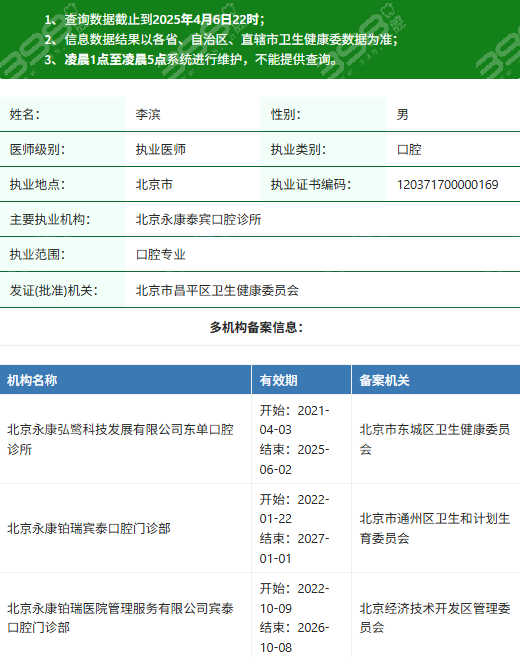This screenshot has height=657, width=520.
Task: Select the 执业医师 value
Action: click(x=160, y=150)
